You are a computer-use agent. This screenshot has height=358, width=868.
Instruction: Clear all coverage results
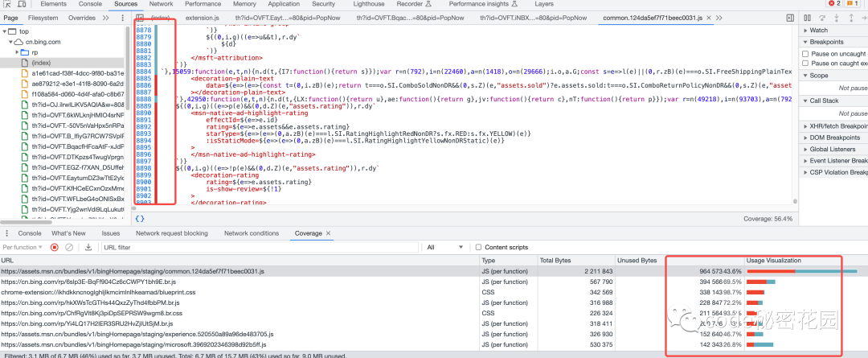[x=69, y=247]
